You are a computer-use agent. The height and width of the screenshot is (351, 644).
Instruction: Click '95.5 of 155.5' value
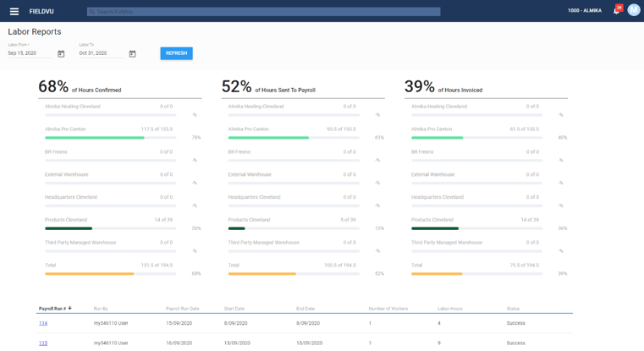pyautogui.click(x=341, y=129)
